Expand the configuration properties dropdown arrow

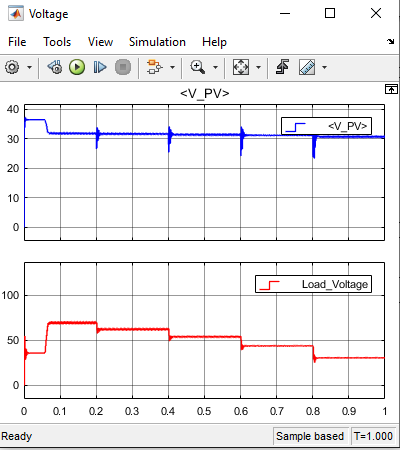[x=29, y=67]
